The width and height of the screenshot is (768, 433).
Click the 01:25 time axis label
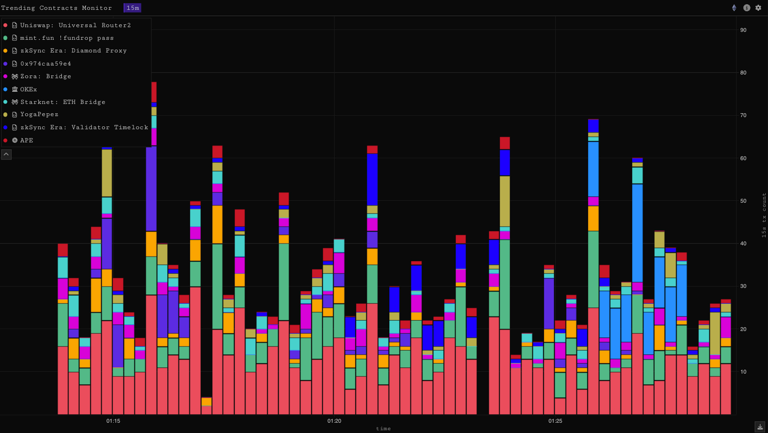pyautogui.click(x=555, y=421)
